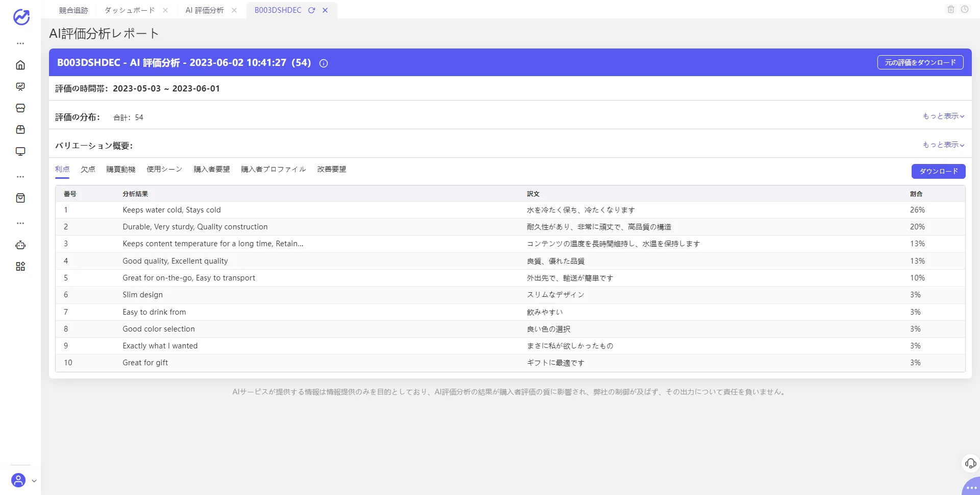Click the 合計: 54 total text
Screen dimensions: 980x495
coord(128,117)
